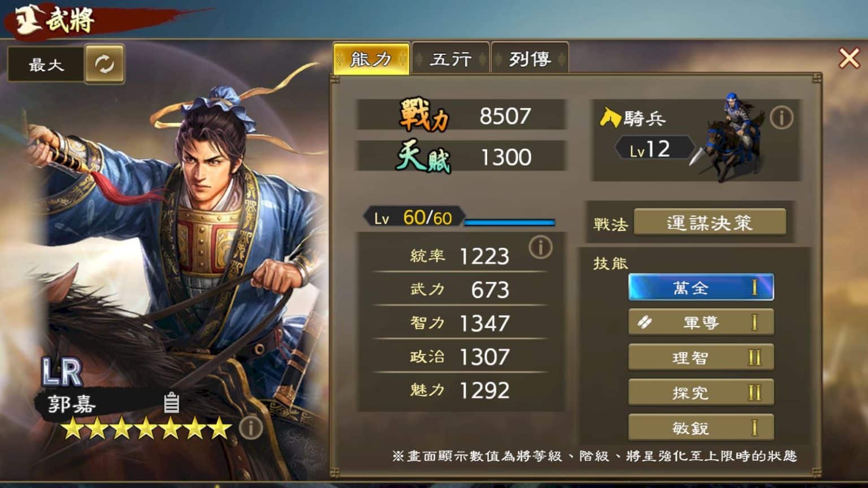Tap the info icon beside 統率 stats
This screenshot has width=868, height=488.
[540, 247]
